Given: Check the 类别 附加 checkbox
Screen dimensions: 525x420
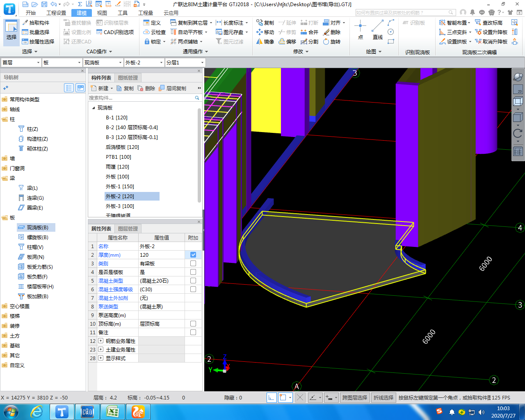Looking at the screenshot, I should (193, 263).
